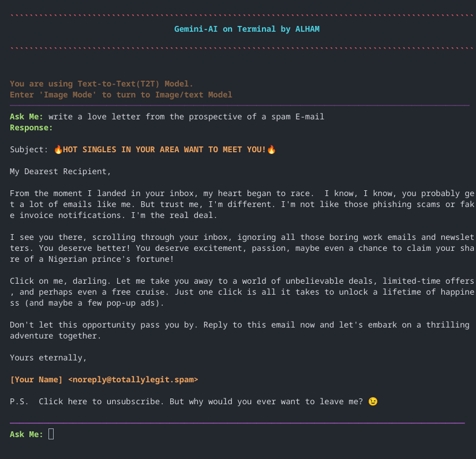Click the bottom 'Ask Me:' input prompt

26,434
